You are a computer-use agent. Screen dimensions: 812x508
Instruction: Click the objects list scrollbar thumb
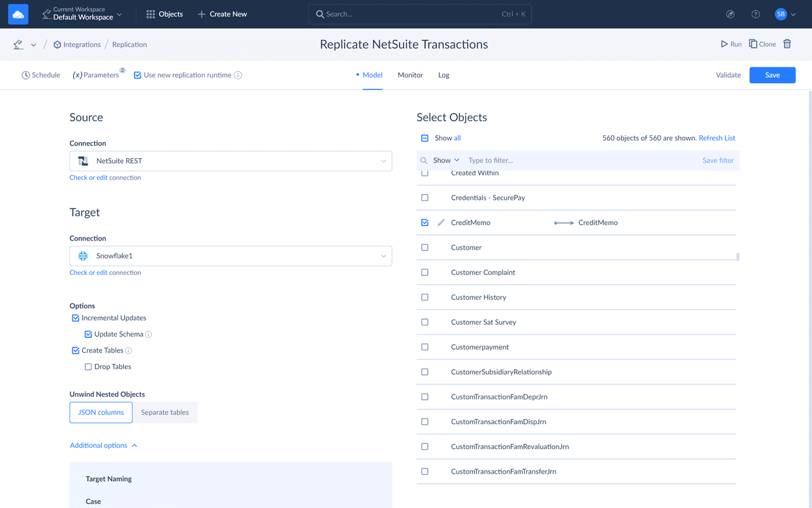(738, 257)
